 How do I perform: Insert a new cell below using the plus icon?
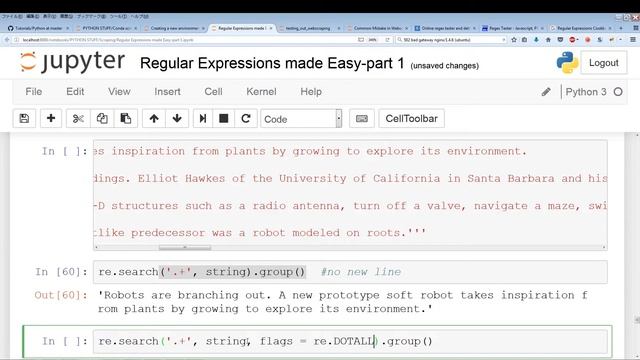(x=51, y=119)
